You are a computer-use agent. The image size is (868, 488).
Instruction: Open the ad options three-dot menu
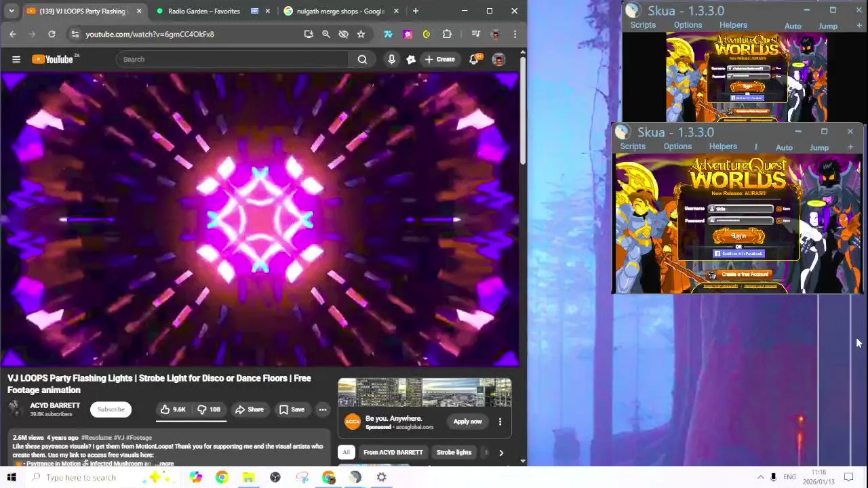(500, 422)
